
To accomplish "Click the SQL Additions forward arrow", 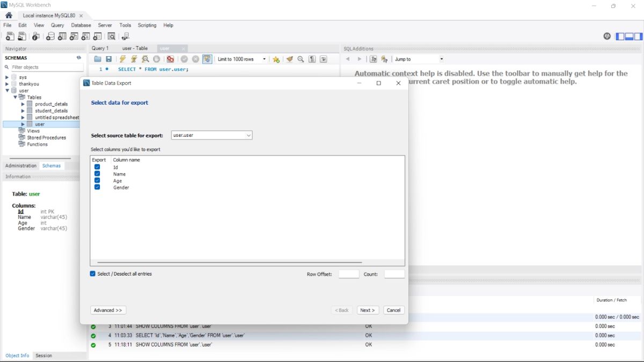I will [360, 59].
